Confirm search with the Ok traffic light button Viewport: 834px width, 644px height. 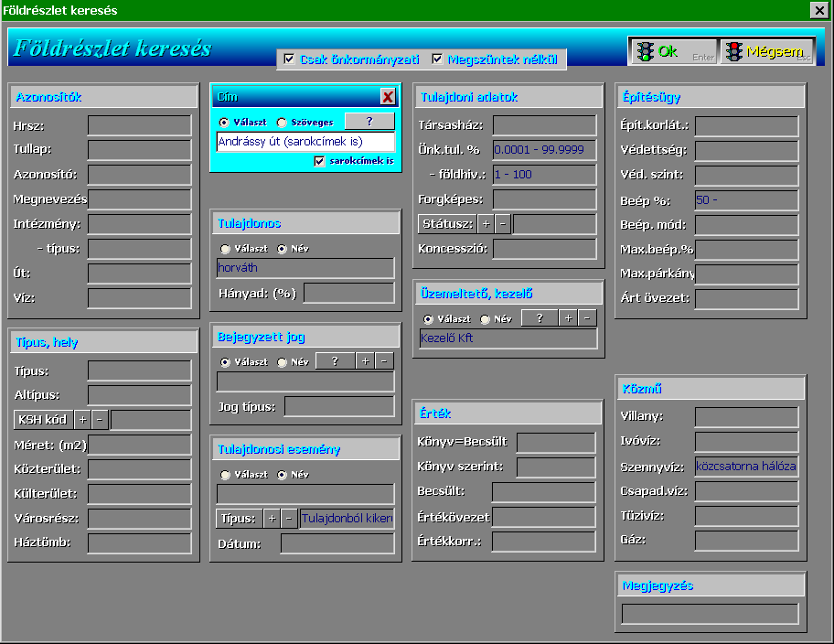point(673,51)
